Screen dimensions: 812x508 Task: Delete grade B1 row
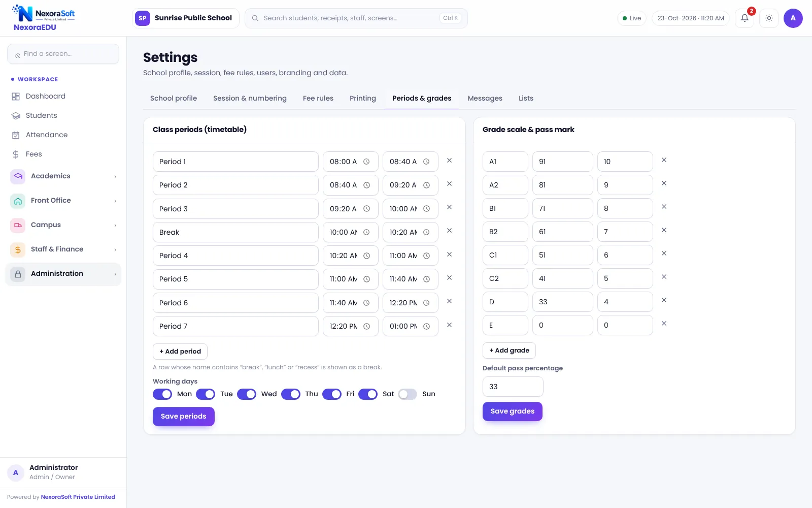pos(664,207)
